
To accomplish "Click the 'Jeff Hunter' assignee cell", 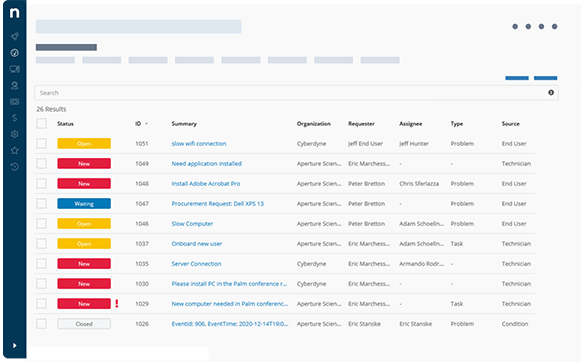I will (x=414, y=143).
